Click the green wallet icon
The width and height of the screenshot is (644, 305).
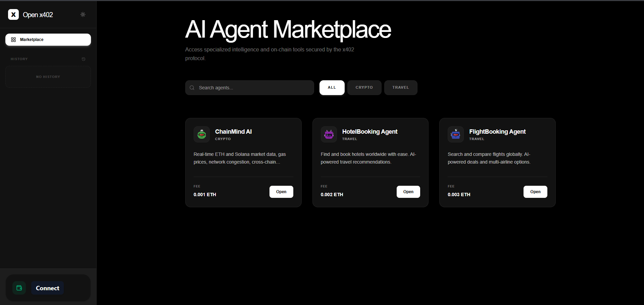19,288
